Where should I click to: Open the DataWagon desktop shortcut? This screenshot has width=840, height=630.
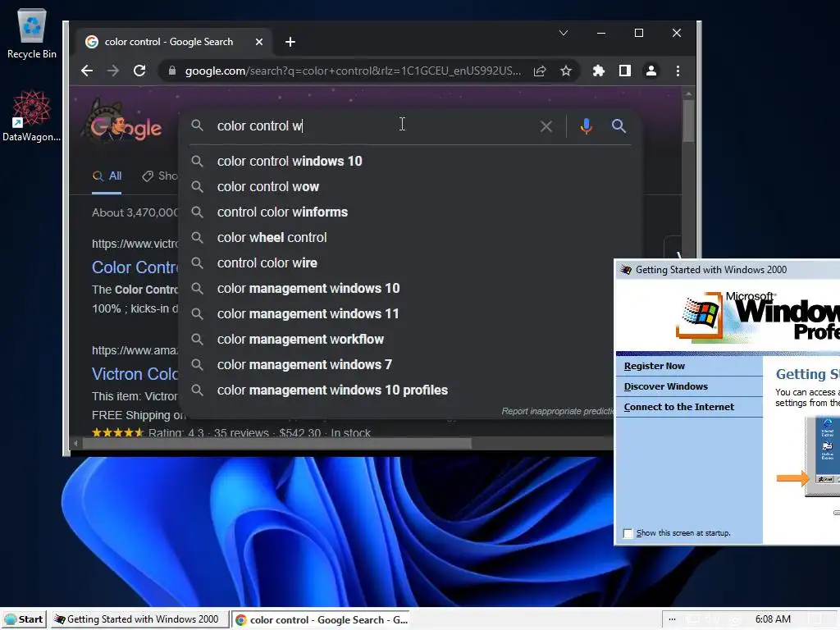32,116
